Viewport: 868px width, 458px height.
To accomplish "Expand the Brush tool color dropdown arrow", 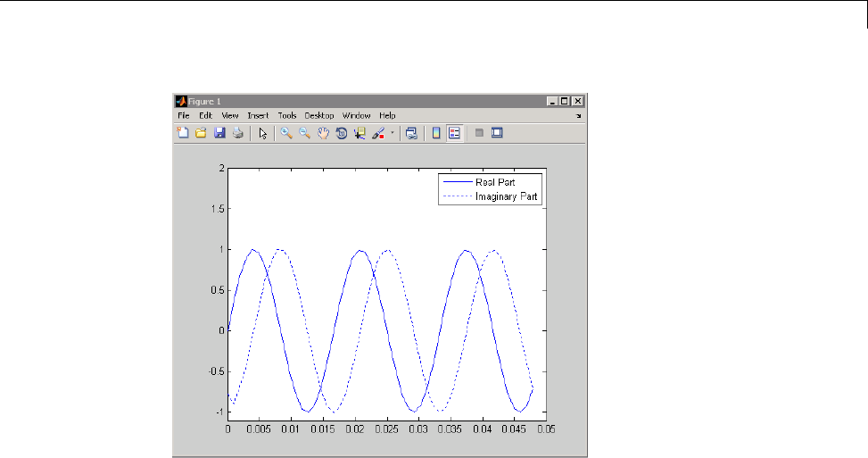I will click(391, 134).
